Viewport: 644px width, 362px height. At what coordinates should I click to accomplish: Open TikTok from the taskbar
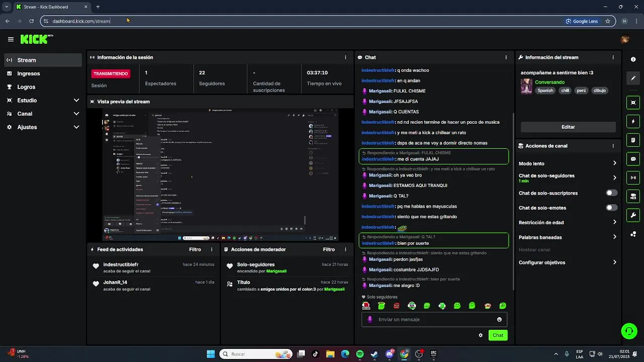[315, 354]
